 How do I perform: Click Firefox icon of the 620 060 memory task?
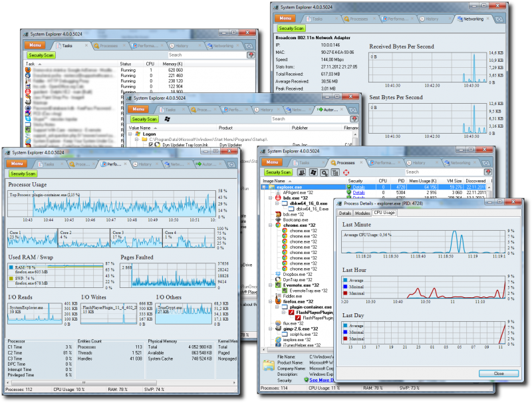tap(28, 70)
